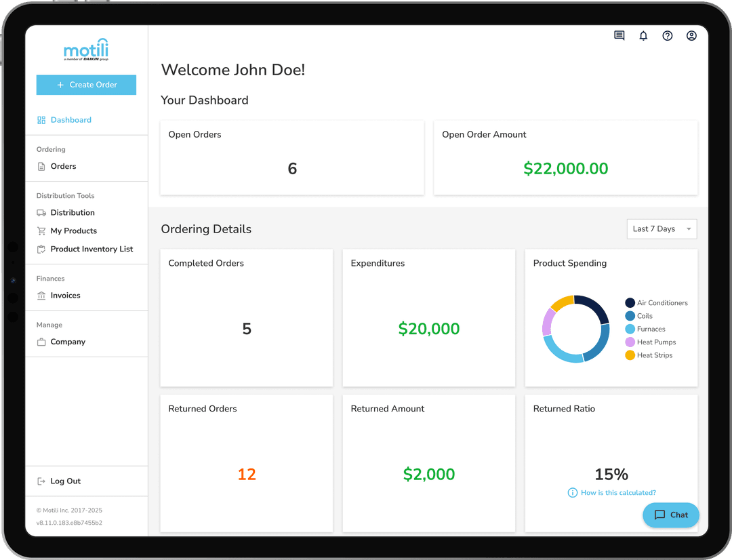Screen dimensions: 732x560
Task: Open the Last 7 Days dropdown
Action: point(662,229)
